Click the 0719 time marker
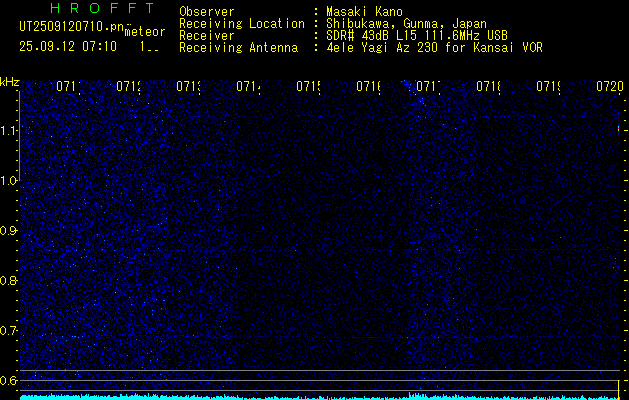Viewport: 629px width, 400px height. (549, 86)
